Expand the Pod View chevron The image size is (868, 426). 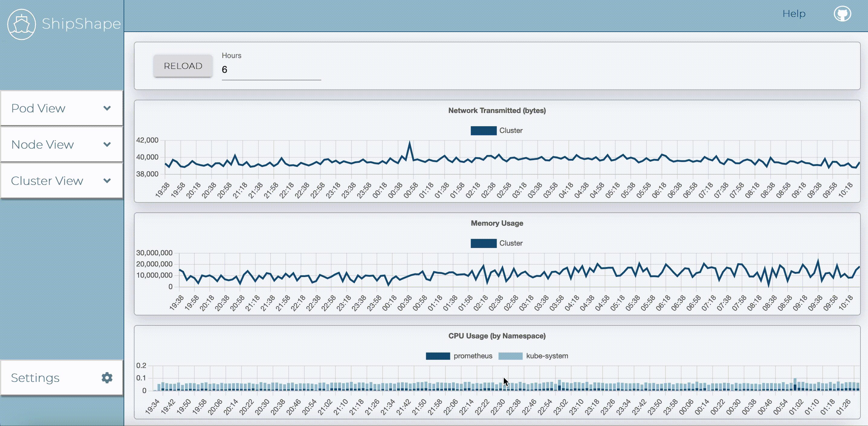pos(107,108)
